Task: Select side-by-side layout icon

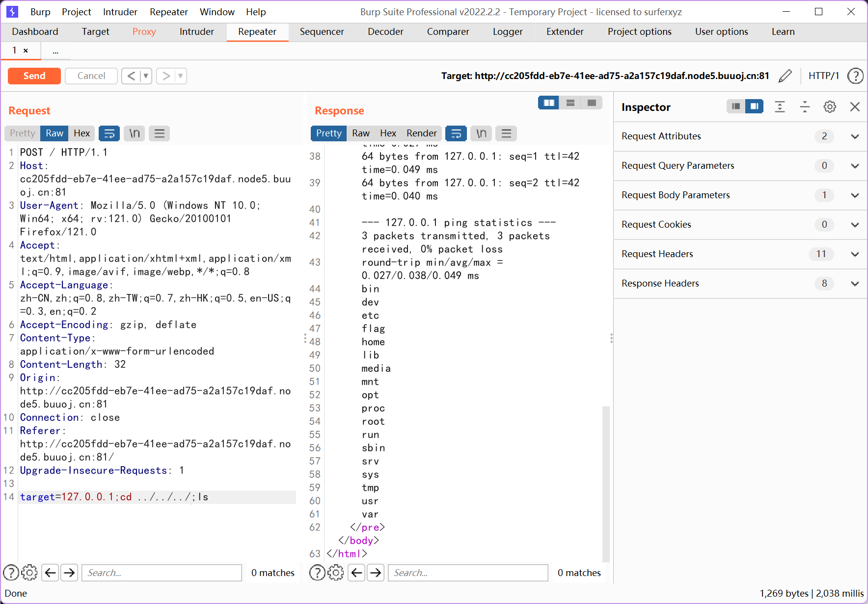Action: (x=549, y=103)
